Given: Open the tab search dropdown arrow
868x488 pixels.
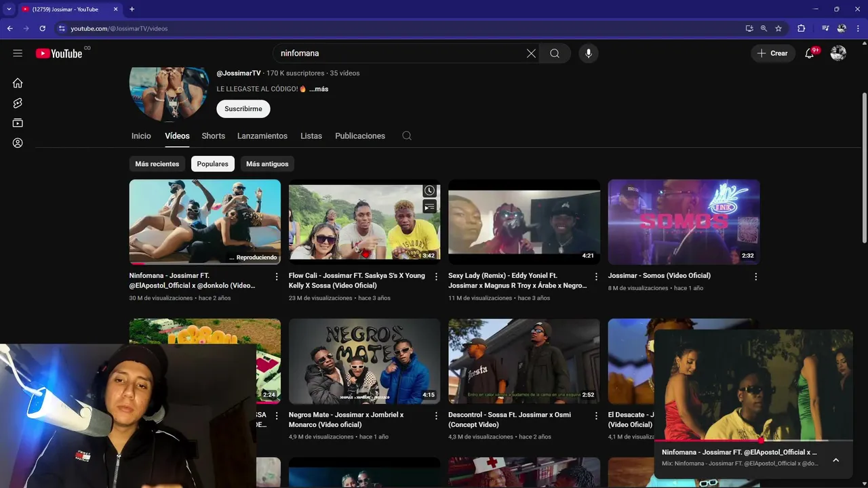Looking at the screenshot, I should [9, 9].
